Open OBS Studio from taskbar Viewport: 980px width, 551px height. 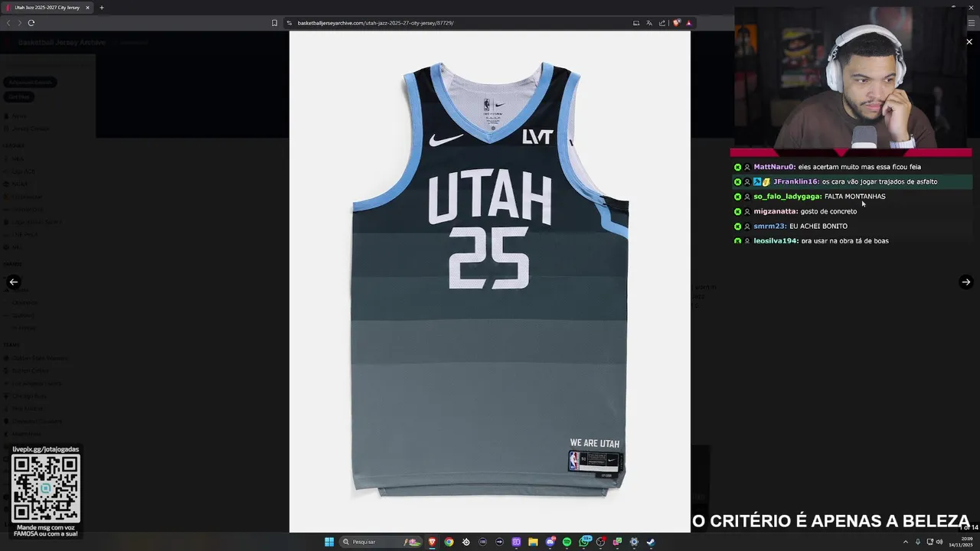[x=600, y=542]
